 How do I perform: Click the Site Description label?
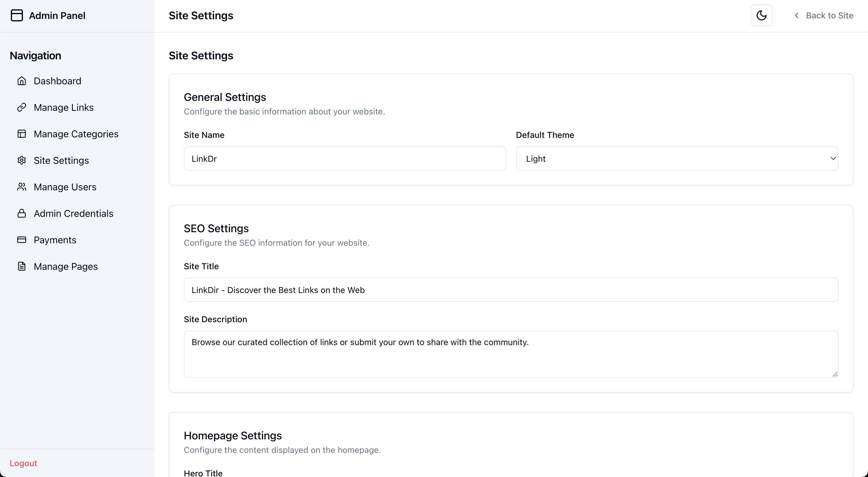215,319
